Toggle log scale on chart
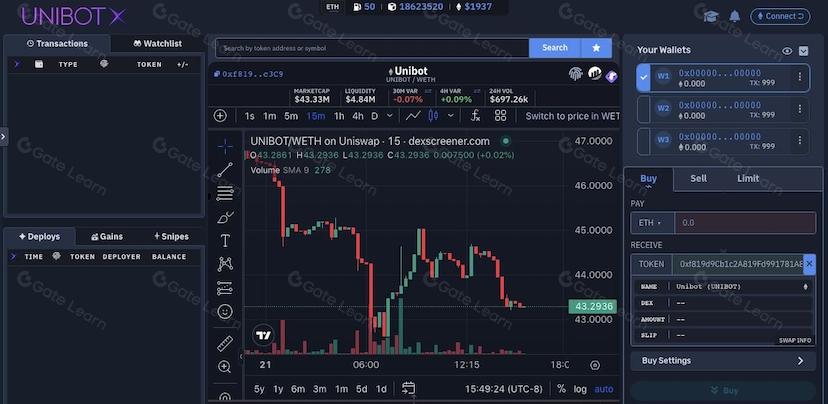This screenshot has height=404, width=828. (580, 389)
